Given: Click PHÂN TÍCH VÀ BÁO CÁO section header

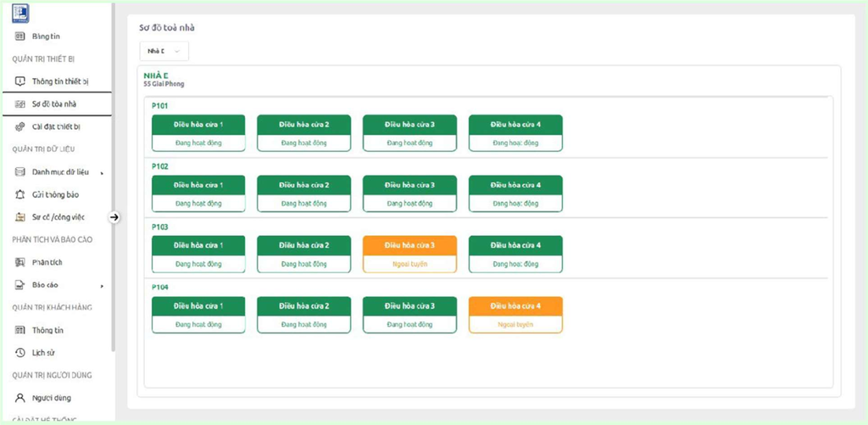Looking at the screenshot, I should pos(52,240).
